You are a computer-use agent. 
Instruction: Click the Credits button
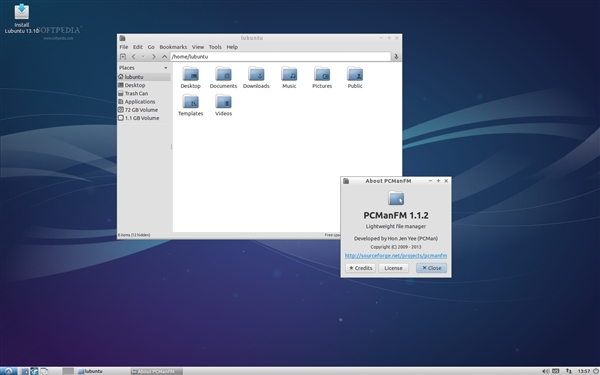(x=360, y=268)
